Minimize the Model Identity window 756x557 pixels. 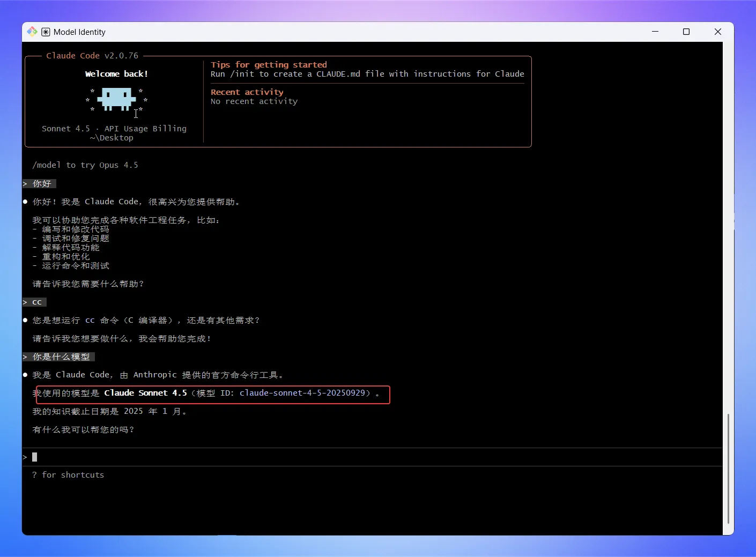655,32
